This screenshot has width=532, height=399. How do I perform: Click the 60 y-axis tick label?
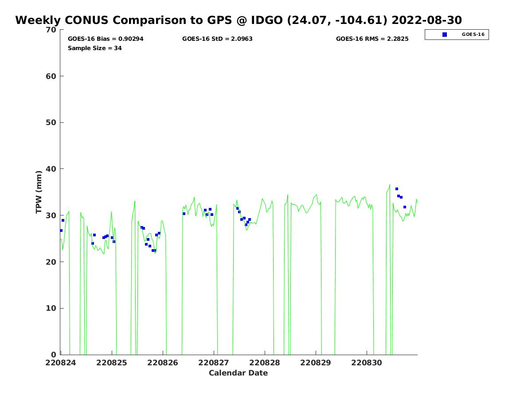pos(51,76)
